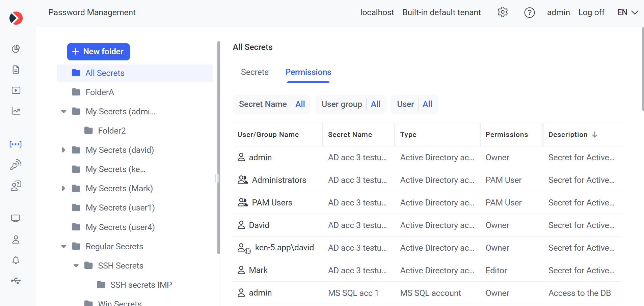Open the session playback icon in sidebar

click(16, 90)
